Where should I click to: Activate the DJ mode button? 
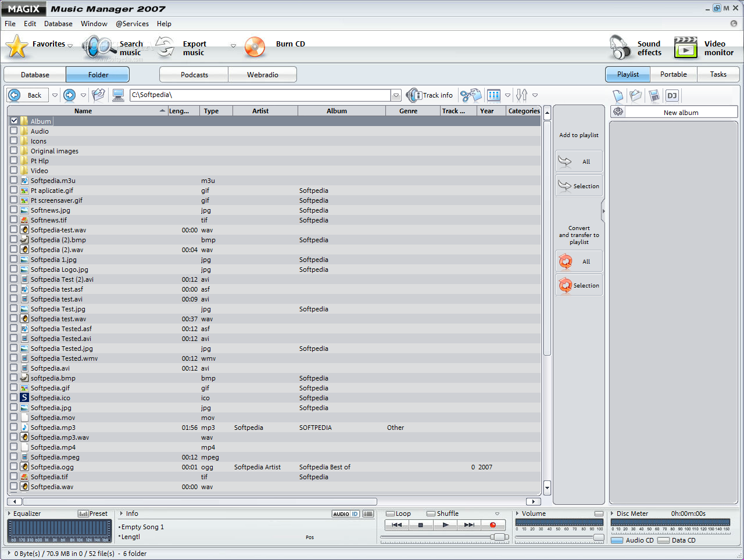tap(672, 96)
